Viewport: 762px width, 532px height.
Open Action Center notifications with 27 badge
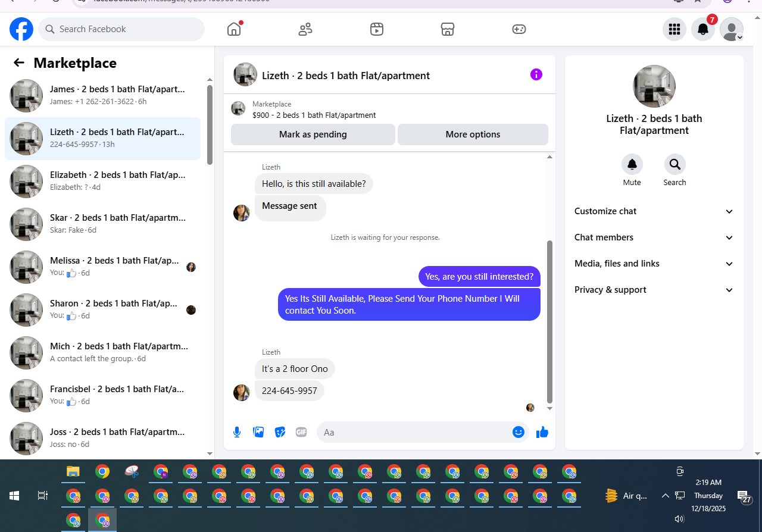tap(744, 496)
